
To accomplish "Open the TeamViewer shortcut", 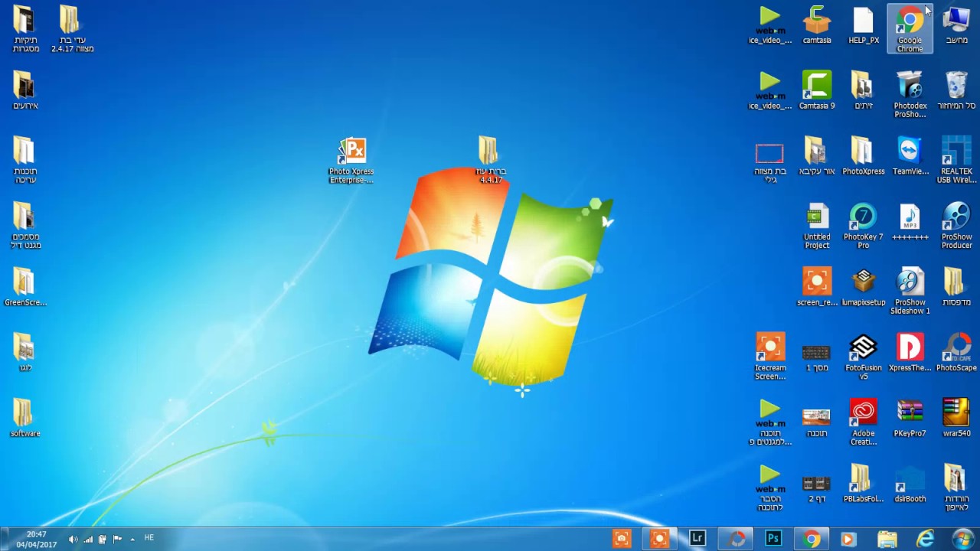I will 910,156.
